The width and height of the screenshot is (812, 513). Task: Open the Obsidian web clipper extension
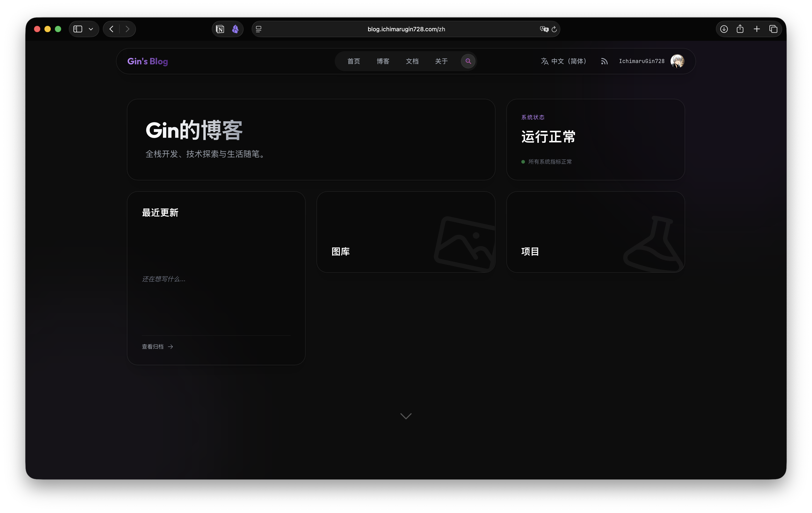click(235, 29)
